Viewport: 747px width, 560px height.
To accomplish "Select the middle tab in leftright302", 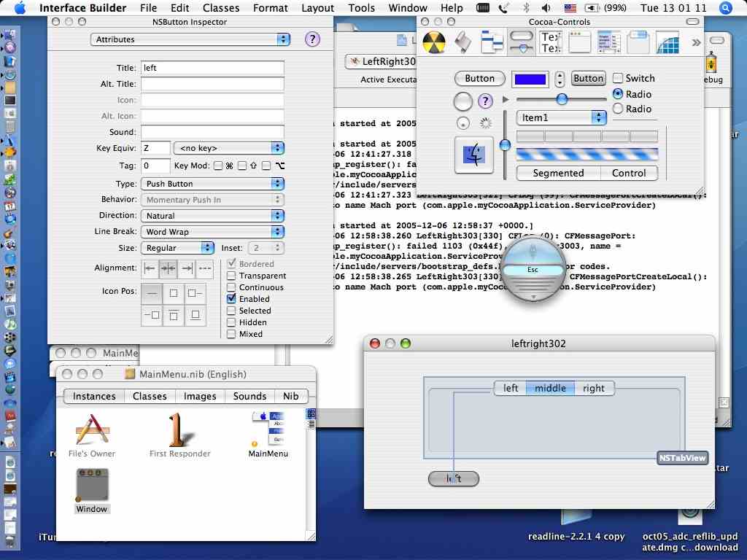I will [x=550, y=388].
